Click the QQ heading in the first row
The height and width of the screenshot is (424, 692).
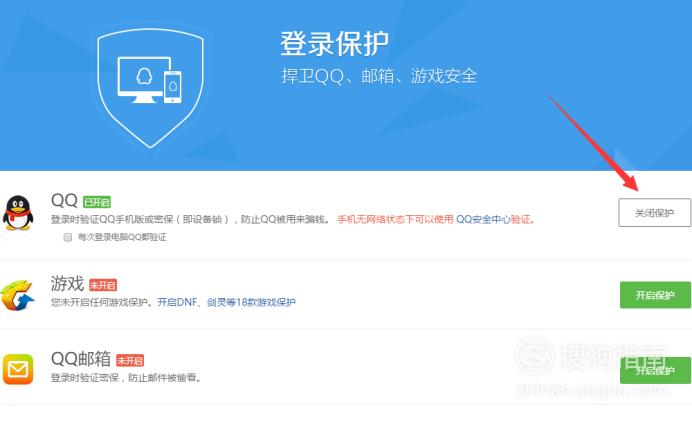point(64,200)
